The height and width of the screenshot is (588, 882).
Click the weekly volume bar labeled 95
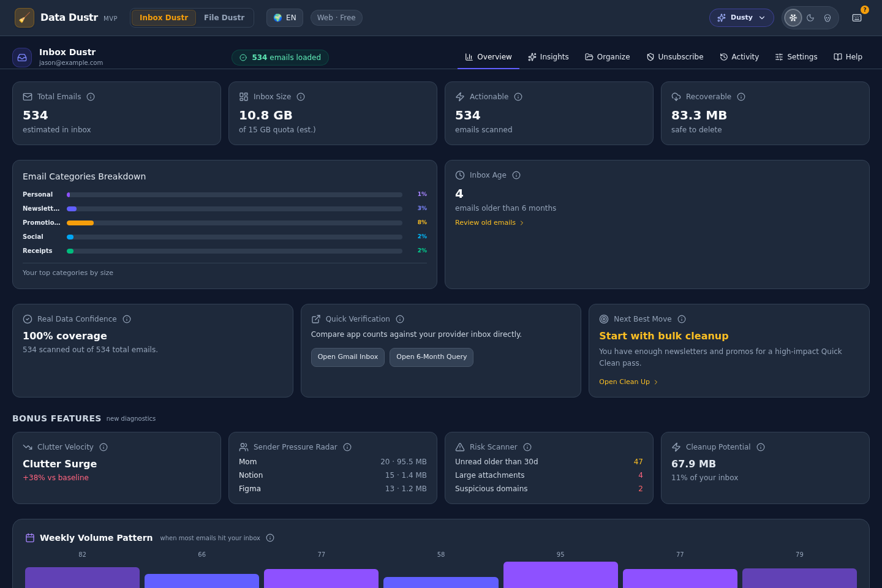[560, 575]
